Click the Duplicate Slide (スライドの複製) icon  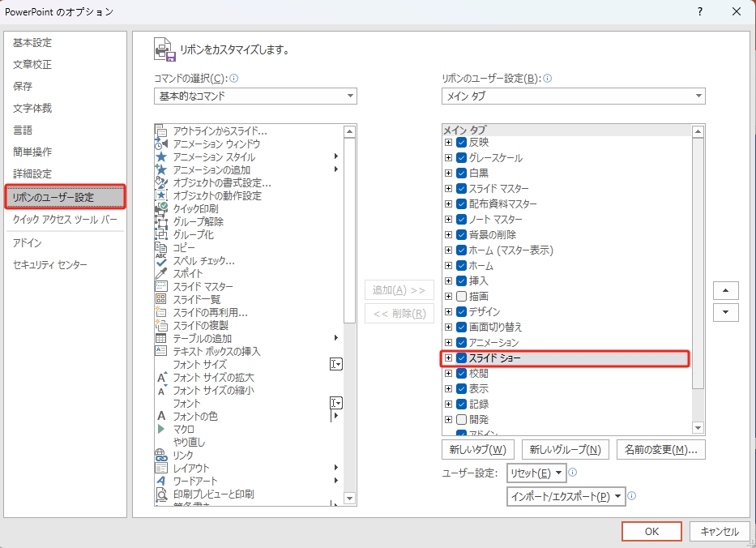click(161, 326)
